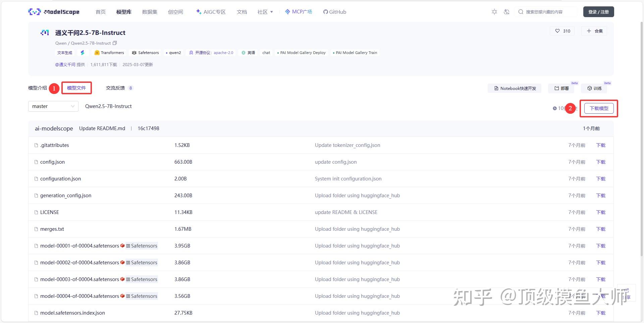Copy the Qwen/Qwen2.5-7B-Instruct model ID

(x=115, y=43)
